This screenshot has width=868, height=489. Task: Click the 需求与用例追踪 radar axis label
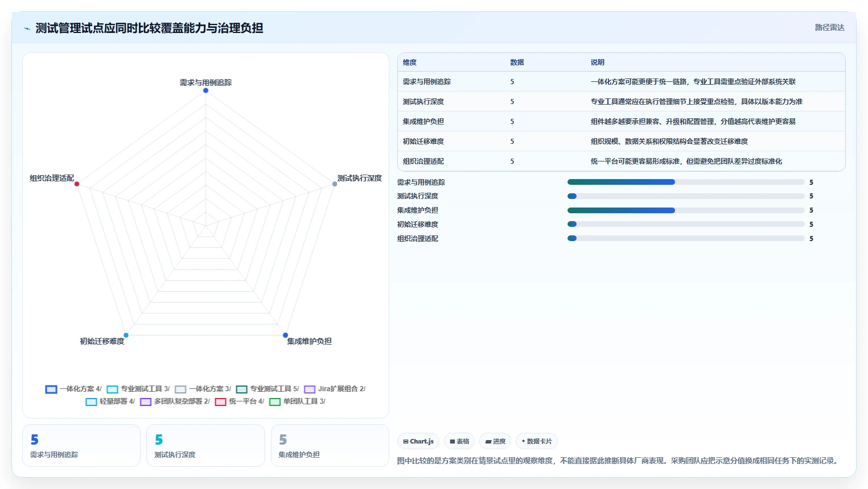click(205, 82)
